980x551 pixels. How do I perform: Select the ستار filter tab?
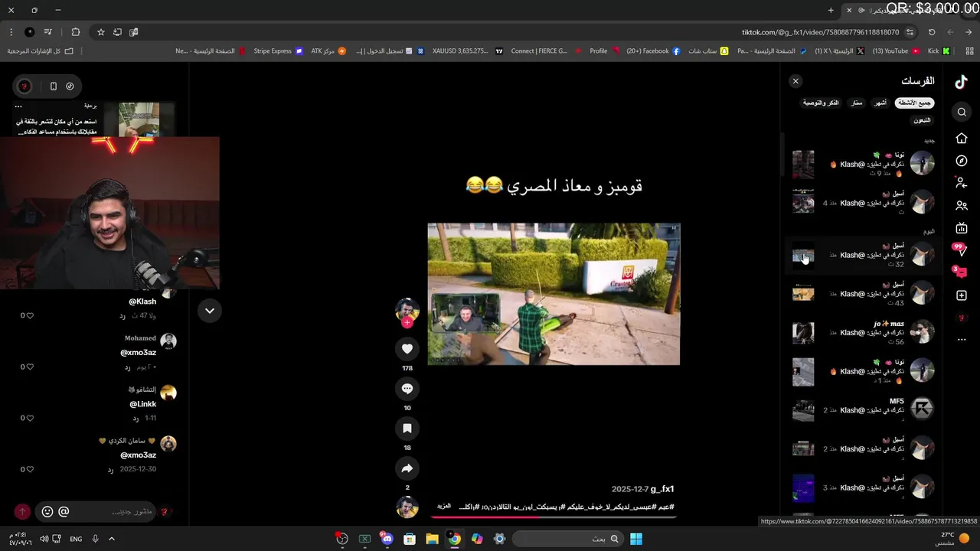[x=857, y=103]
